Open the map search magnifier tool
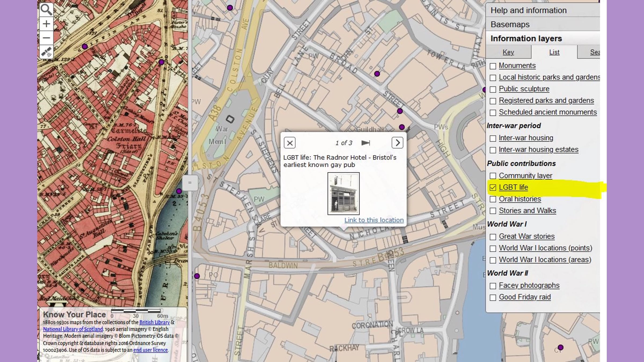Viewport: 644px width, 362px height. 46,10
